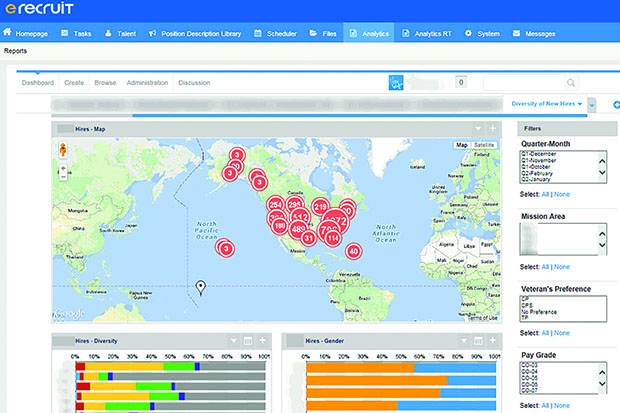Click the plus icon on Hires Gender panel

pos(491,342)
